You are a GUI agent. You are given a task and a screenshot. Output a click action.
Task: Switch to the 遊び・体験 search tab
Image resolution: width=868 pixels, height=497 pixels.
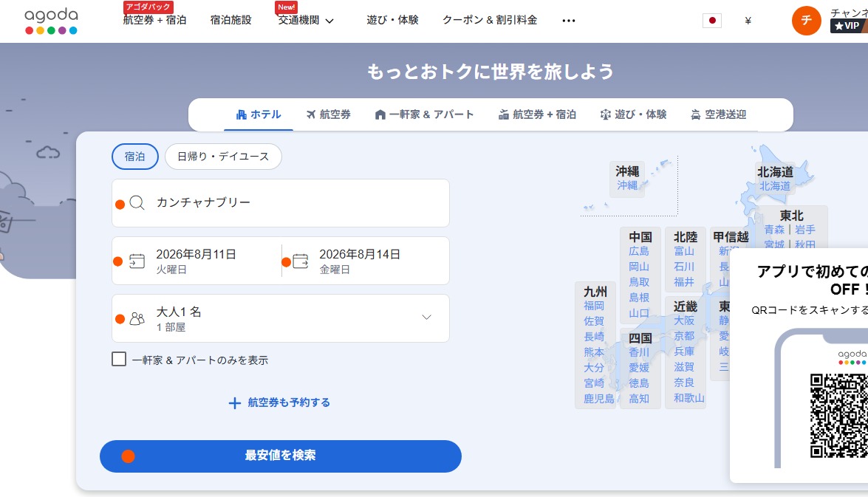(633, 114)
